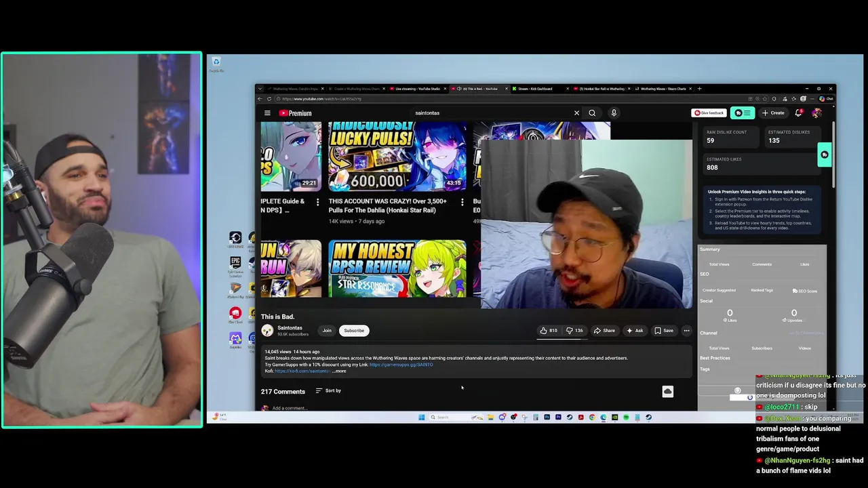The width and height of the screenshot is (868, 488).
Task: Open the three-dot more actions menu
Action: point(686,331)
